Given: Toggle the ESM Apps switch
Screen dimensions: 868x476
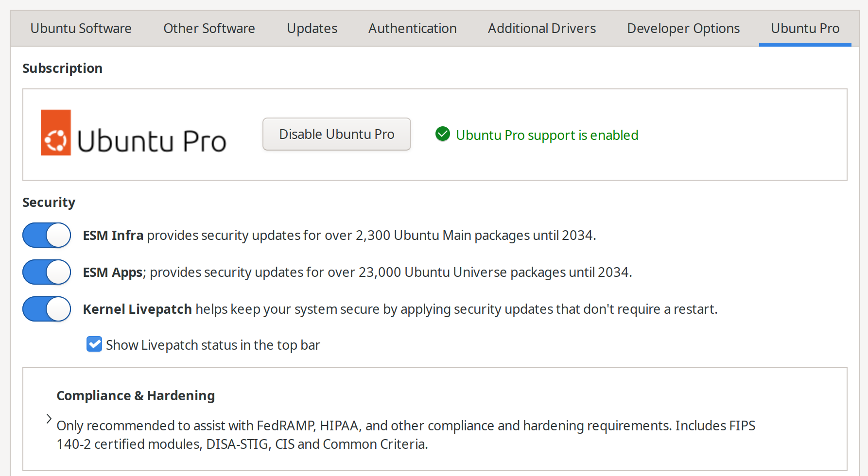Looking at the screenshot, I should [x=47, y=272].
